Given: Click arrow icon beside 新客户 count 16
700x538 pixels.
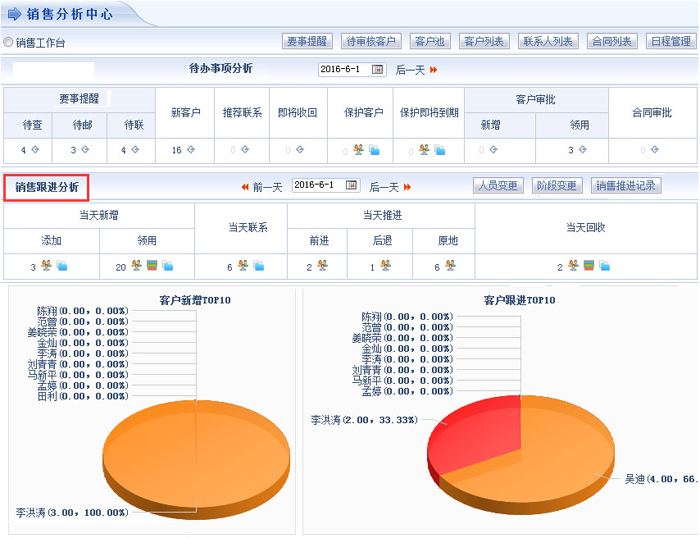Looking at the screenshot, I should coord(190,150).
